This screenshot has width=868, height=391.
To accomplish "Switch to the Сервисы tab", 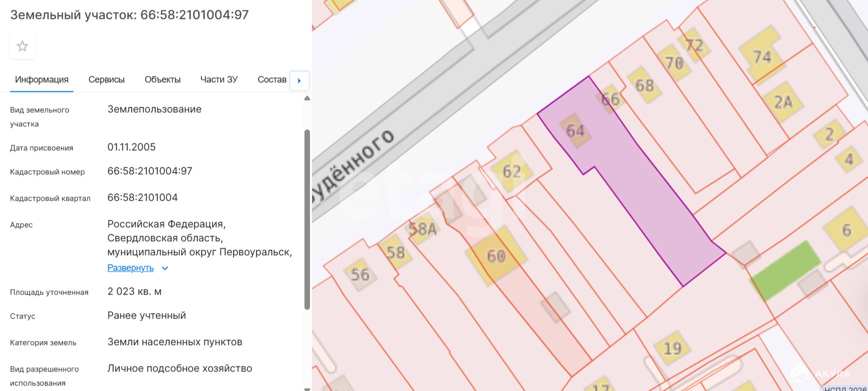I will click(106, 80).
